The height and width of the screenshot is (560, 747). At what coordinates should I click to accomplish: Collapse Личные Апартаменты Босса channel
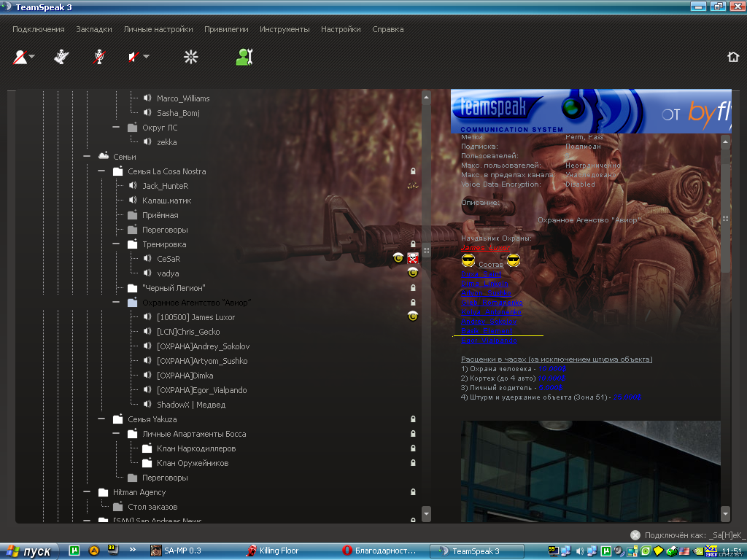116,434
